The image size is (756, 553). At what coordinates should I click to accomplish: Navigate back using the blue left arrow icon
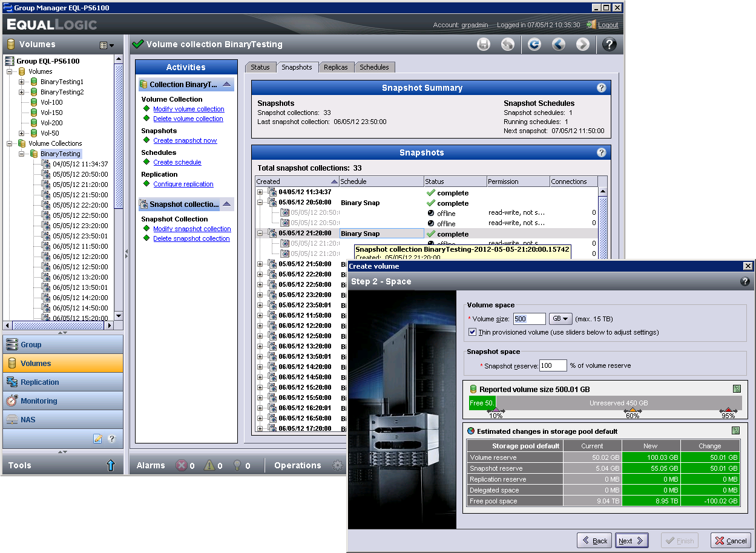click(x=558, y=44)
